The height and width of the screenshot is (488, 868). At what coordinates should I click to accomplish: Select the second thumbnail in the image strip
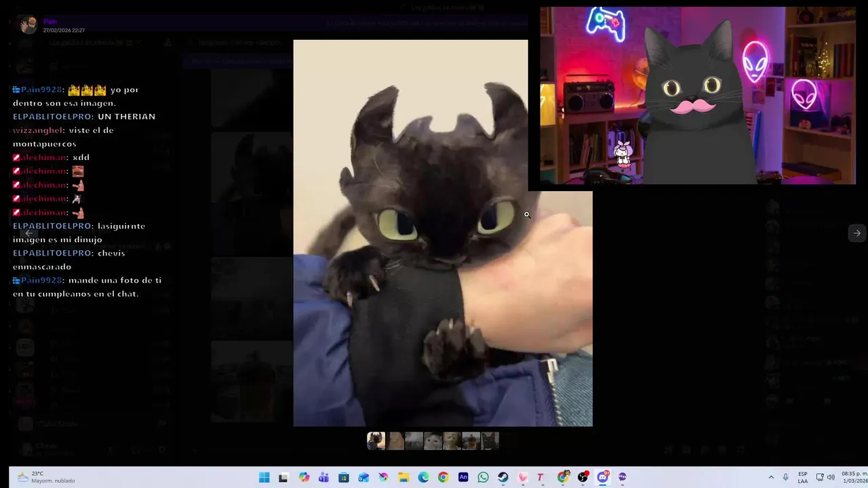pos(395,441)
